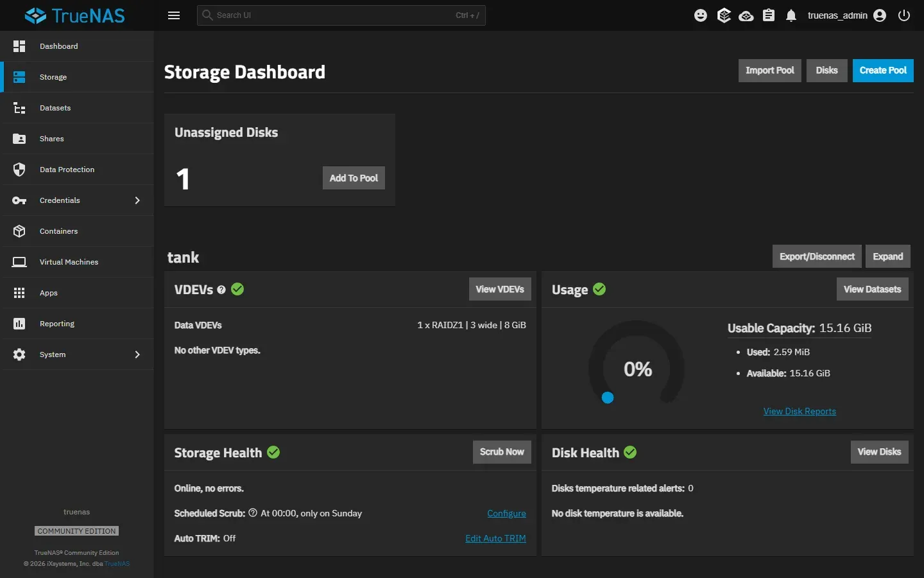
Task: Go to Storage in sidebar
Action: [x=77, y=77]
